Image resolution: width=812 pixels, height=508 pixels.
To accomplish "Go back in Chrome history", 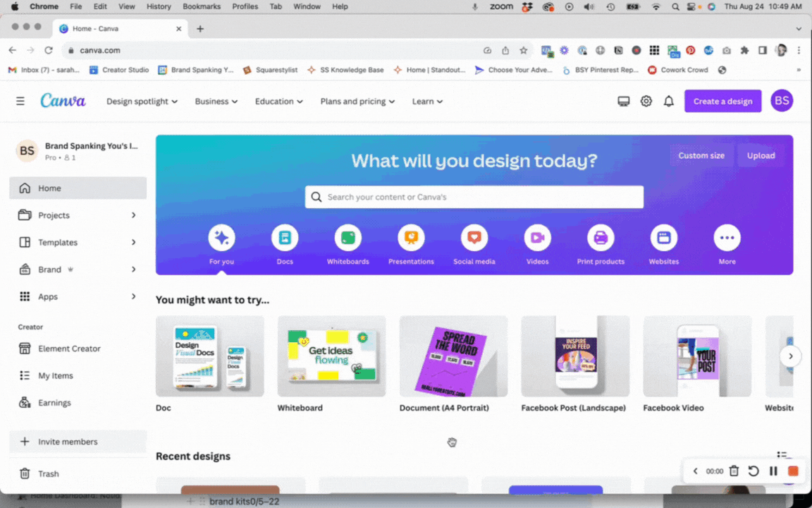I will (x=13, y=50).
